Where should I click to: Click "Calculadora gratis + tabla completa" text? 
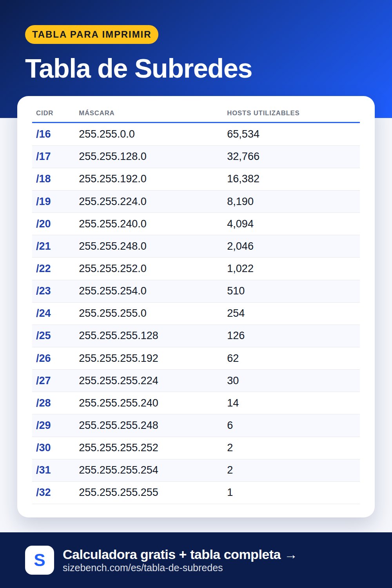coord(172,555)
